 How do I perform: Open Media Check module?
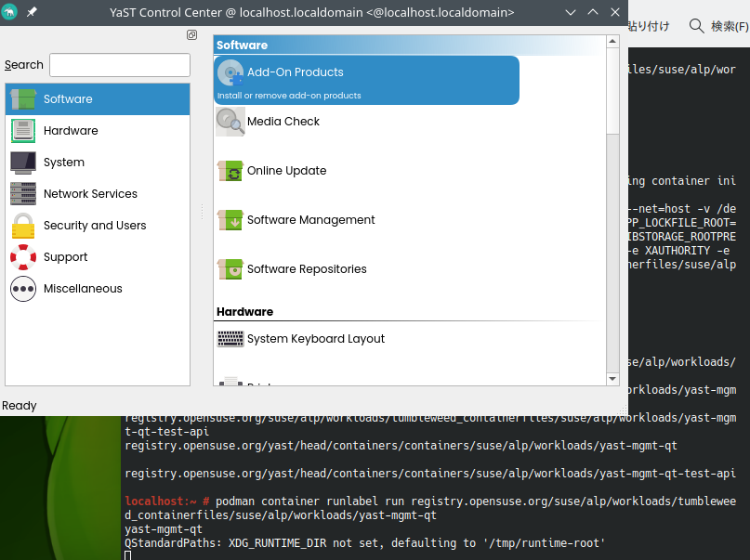pyautogui.click(x=283, y=122)
